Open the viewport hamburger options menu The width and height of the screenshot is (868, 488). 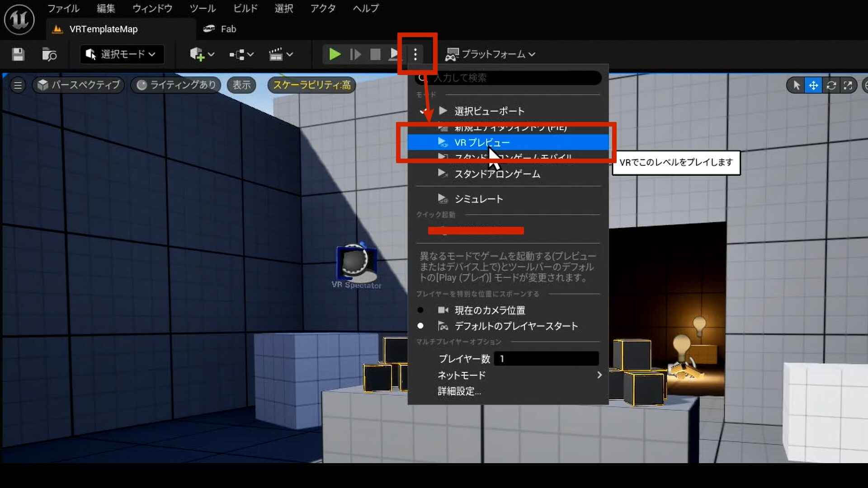[x=17, y=85]
